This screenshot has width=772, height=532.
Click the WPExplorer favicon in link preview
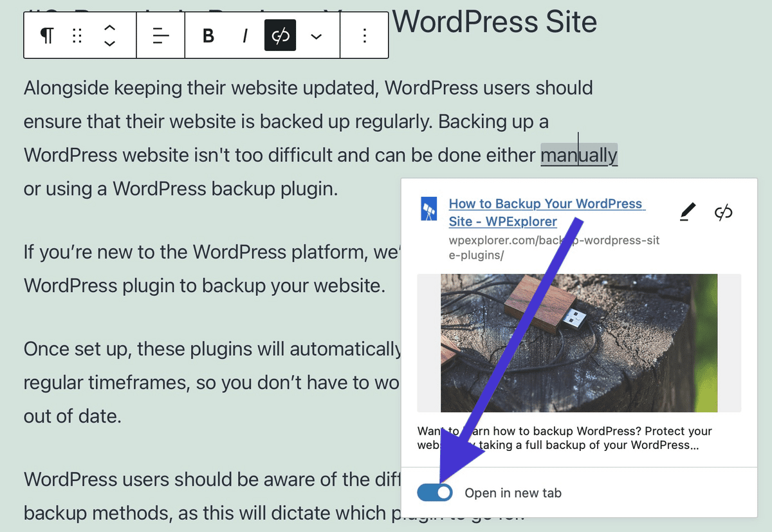pos(429,208)
